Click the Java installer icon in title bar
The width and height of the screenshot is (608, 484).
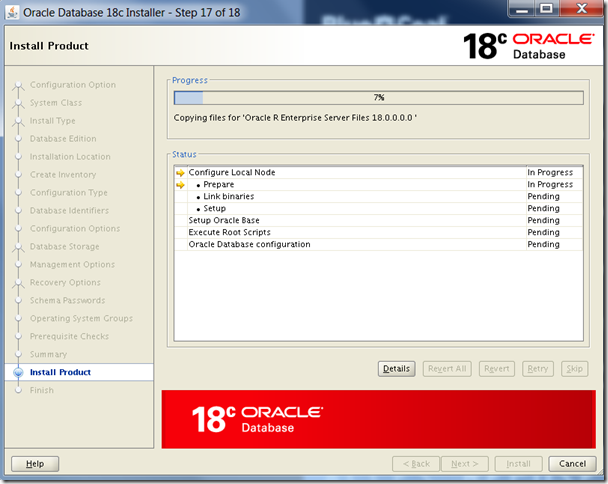12,12
